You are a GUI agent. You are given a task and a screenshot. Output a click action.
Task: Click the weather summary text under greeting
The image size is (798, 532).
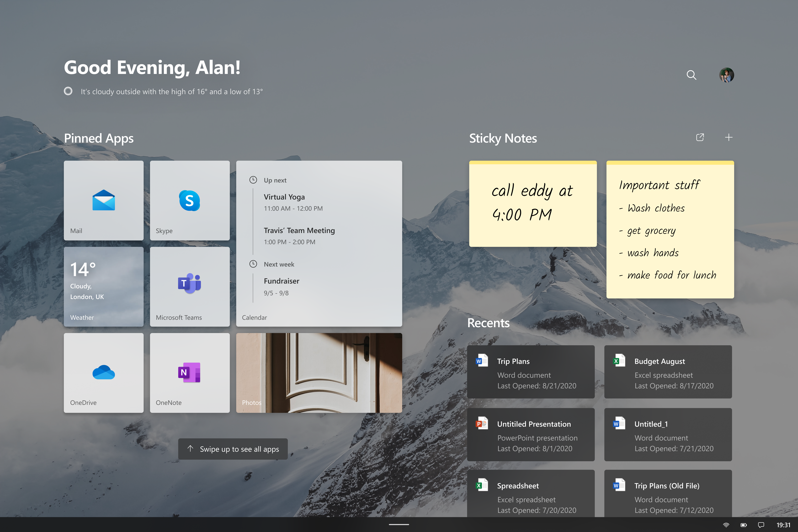click(172, 92)
